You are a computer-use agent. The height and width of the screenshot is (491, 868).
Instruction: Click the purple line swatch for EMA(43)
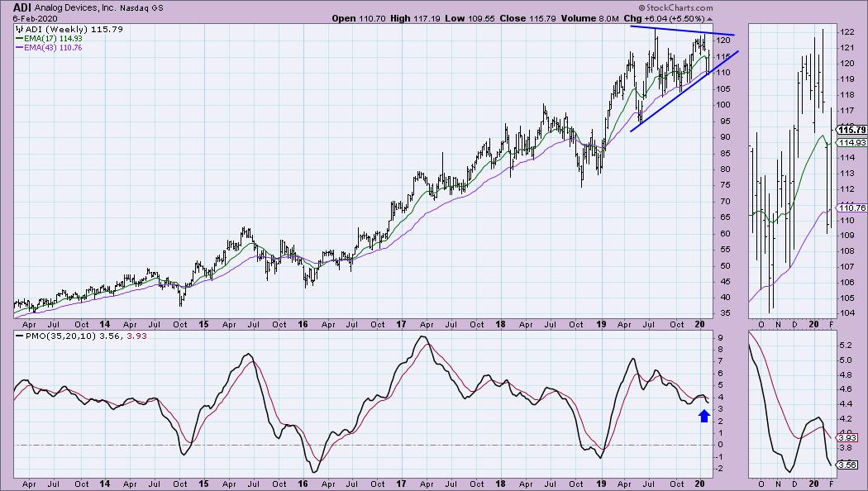(19, 48)
